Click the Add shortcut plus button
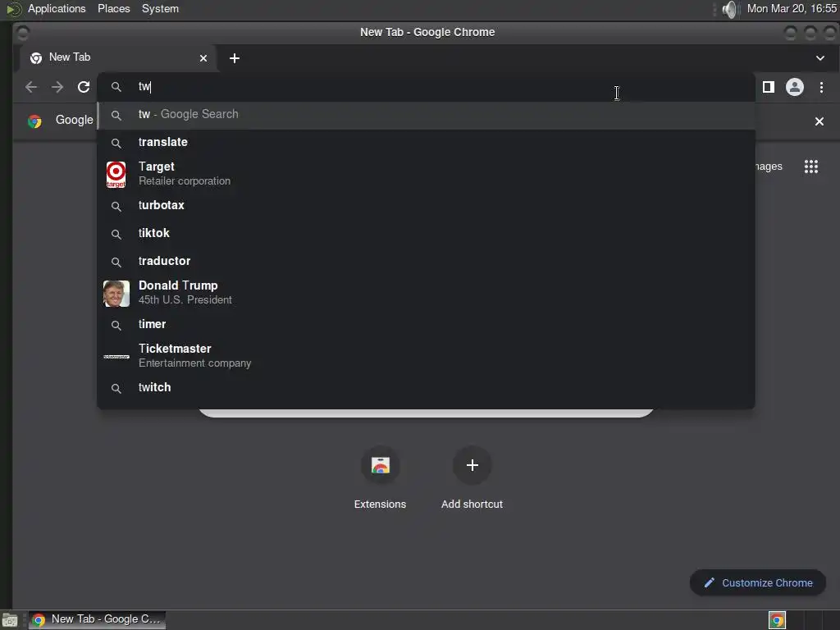840x630 pixels. (x=472, y=465)
